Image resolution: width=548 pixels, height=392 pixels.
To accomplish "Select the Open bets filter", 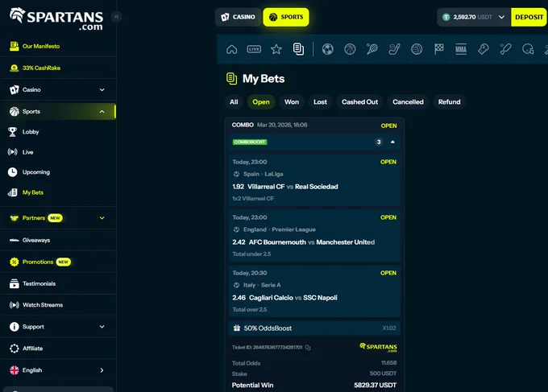I will [261, 102].
